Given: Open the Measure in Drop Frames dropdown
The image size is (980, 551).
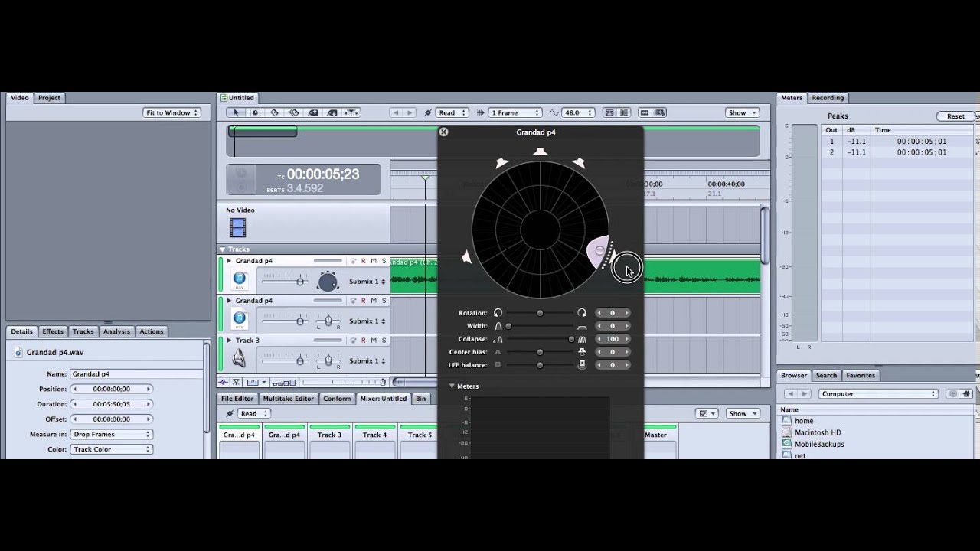Looking at the screenshot, I should 111,434.
